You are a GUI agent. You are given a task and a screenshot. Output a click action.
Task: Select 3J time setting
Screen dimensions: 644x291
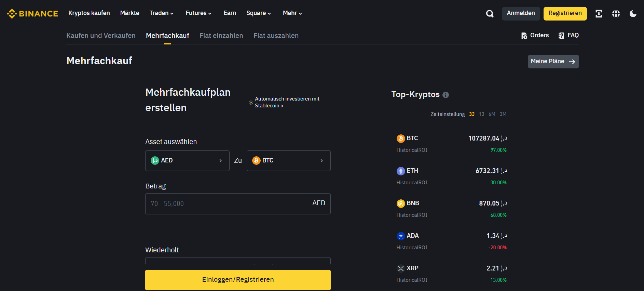tap(472, 114)
